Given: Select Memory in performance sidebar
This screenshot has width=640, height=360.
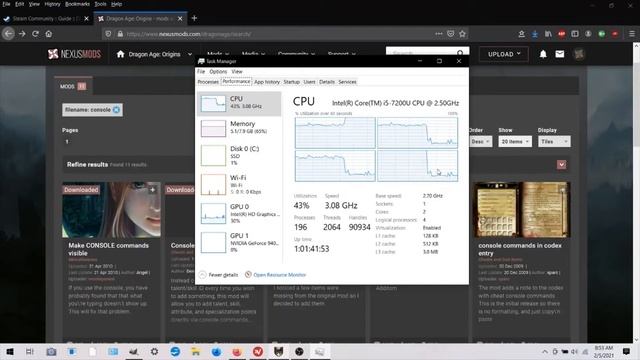Looking at the screenshot, I should (x=239, y=127).
